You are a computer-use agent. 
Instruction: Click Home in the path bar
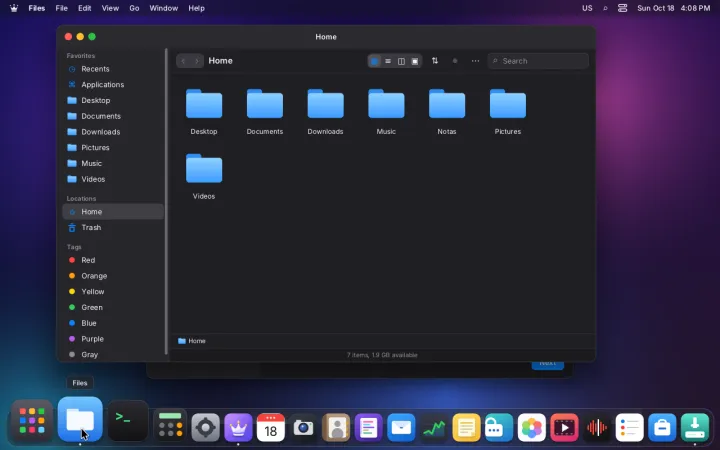click(192, 341)
